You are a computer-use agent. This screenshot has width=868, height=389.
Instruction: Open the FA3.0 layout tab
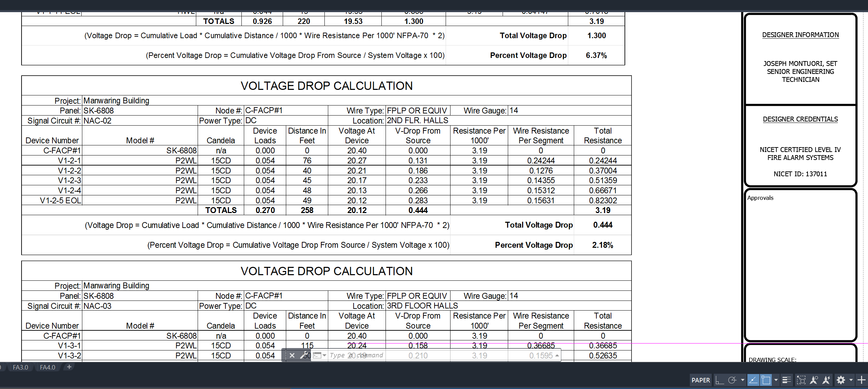[x=20, y=367]
